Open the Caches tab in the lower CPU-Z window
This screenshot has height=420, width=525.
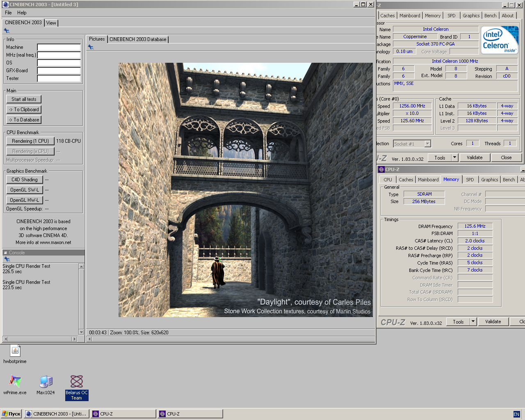(x=406, y=180)
